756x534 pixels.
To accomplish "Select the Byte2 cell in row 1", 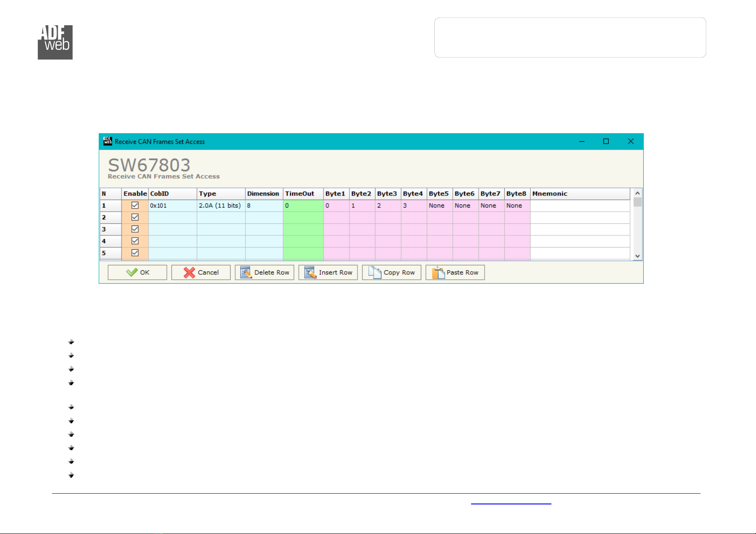I will [x=362, y=205].
